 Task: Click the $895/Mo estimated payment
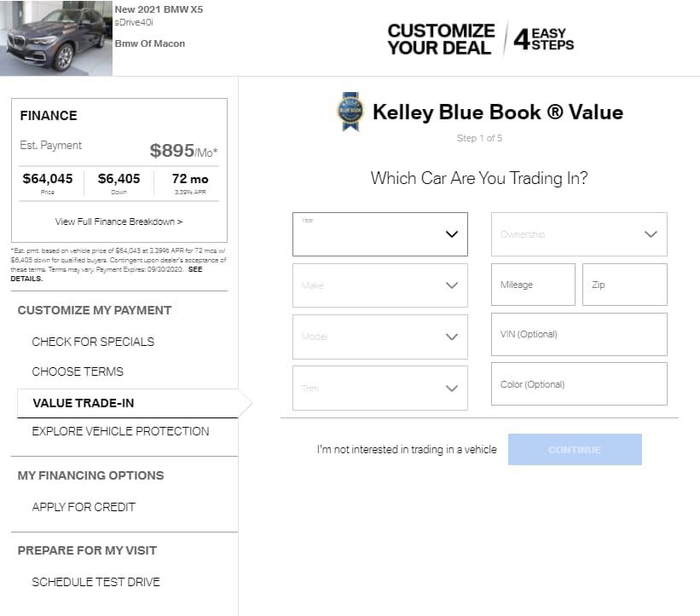pyautogui.click(x=183, y=151)
